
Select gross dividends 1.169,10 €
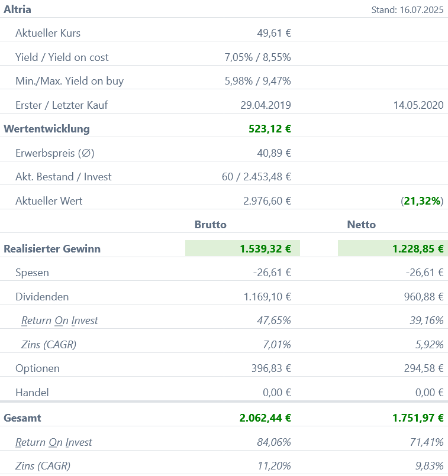coord(267,297)
